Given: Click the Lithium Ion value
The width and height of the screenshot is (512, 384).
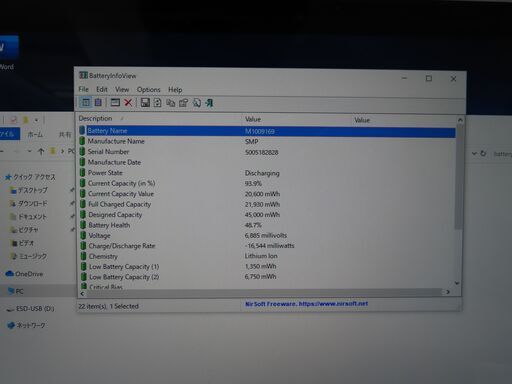Looking at the screenshot, I should (x=261, y=256).
